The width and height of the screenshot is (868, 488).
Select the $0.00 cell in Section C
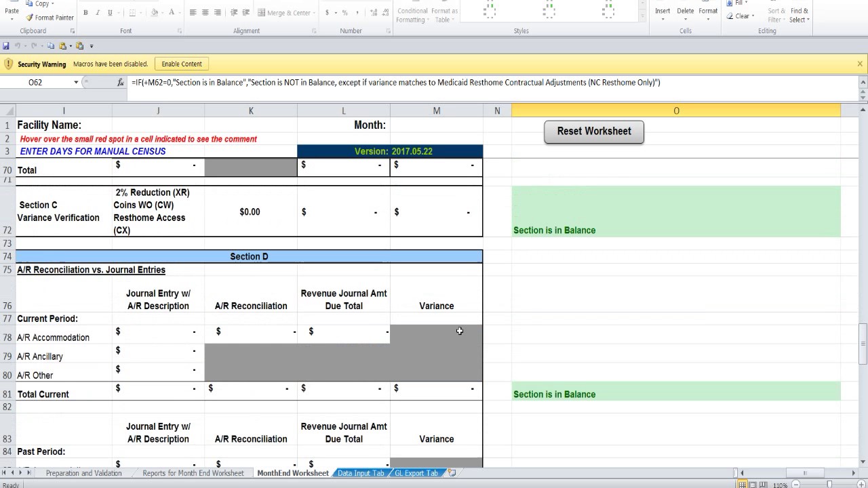pyautogui.click(x=250, y=211)
